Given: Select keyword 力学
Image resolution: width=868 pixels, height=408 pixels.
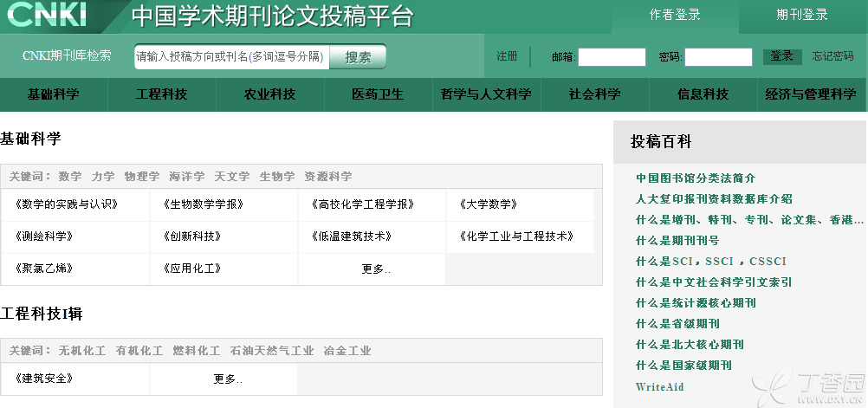Looking at the screenshot, I should pyautogui.click(x=103, y=177).
